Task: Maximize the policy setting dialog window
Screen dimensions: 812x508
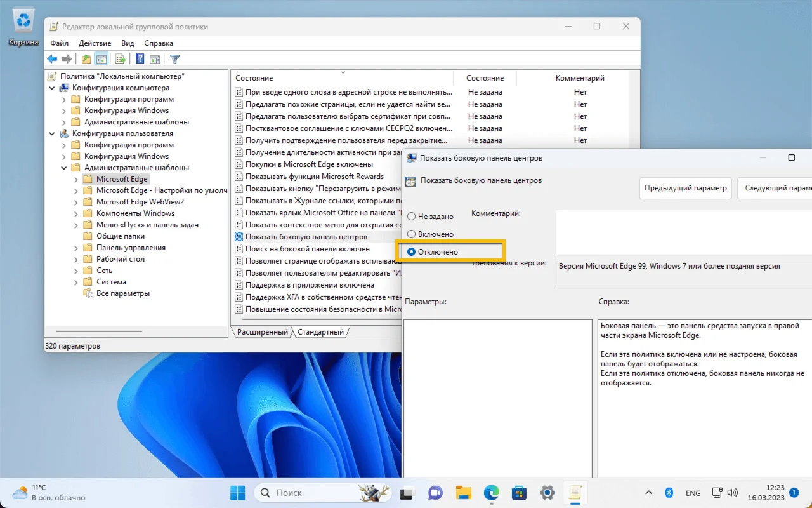Action: (791, 157)
